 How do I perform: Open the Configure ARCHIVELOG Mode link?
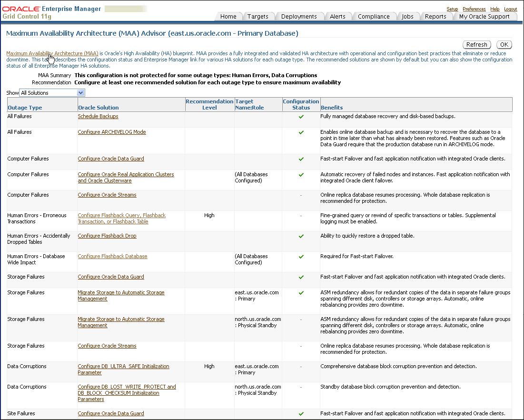(x=112, y=132)
